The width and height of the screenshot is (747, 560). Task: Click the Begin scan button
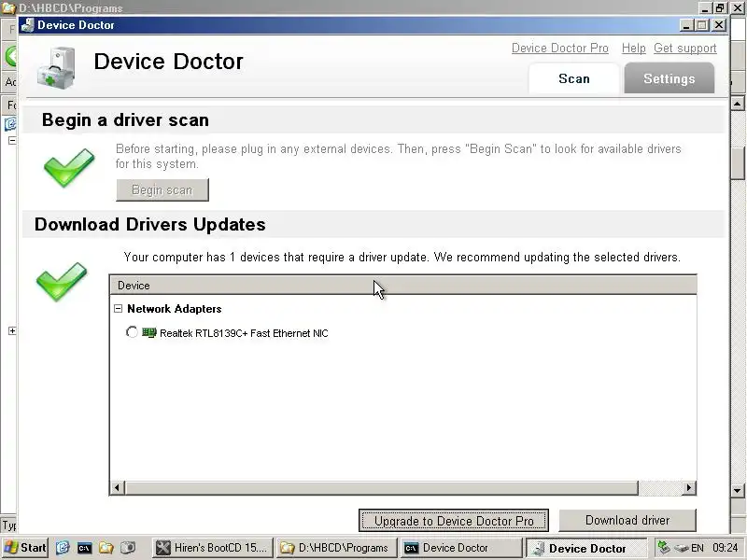pyautogui.click(x=162, y=190)
